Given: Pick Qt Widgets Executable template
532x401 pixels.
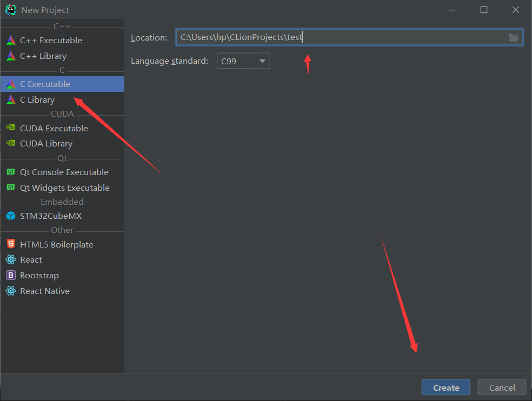Looking at the screenshot, I should [62, 188].
